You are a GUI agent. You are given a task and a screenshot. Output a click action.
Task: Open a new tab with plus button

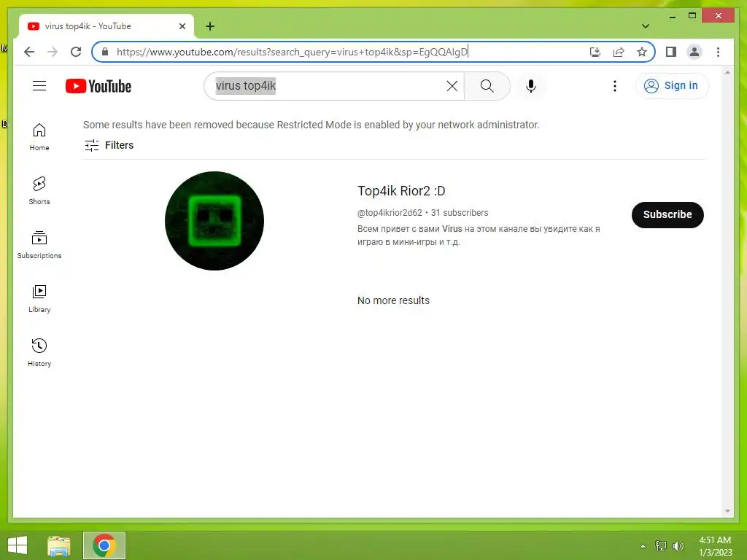(x=210, y=26)
